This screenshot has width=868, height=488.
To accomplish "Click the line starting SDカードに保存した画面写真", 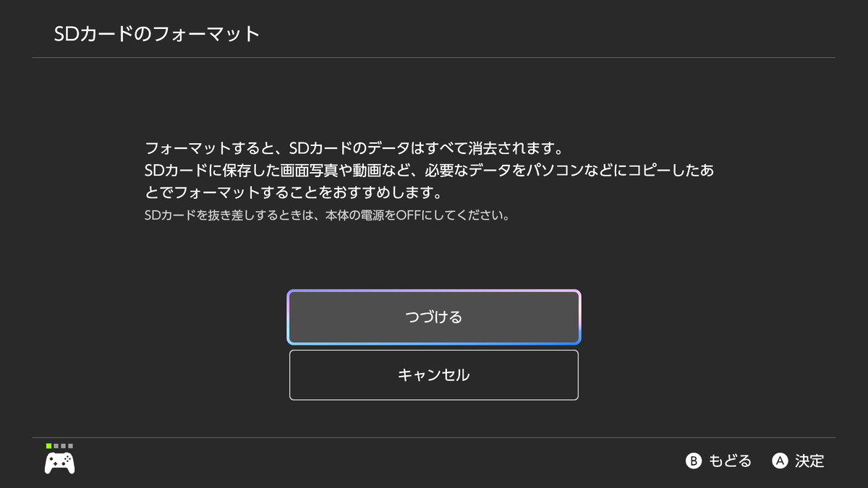I will [430, 171].
